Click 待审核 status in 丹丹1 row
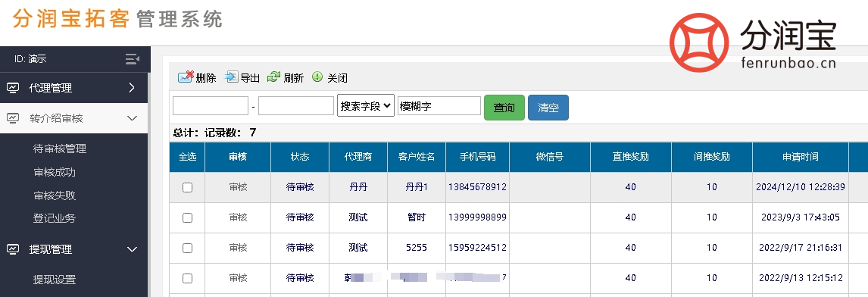This screenshot has width=868, height=297. pyautogui.click(x=300, y=187)
